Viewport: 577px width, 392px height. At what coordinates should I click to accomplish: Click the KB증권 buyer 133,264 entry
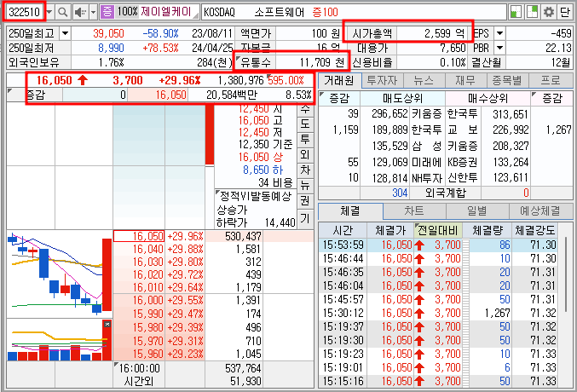coord(488,162)
